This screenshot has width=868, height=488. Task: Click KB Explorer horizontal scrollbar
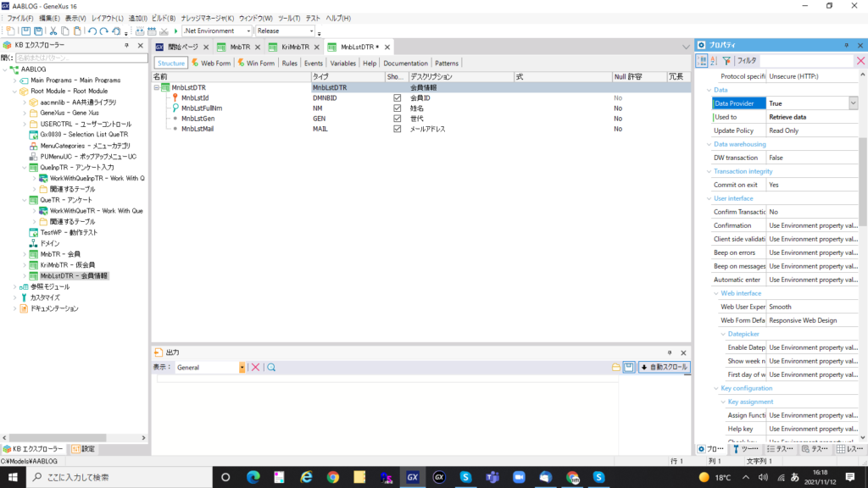58,438
